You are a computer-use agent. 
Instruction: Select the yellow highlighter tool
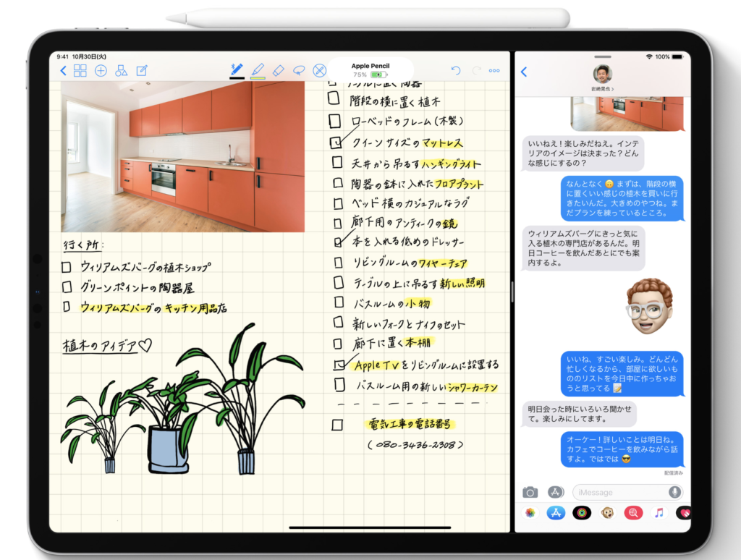click(x=258, y=70)
